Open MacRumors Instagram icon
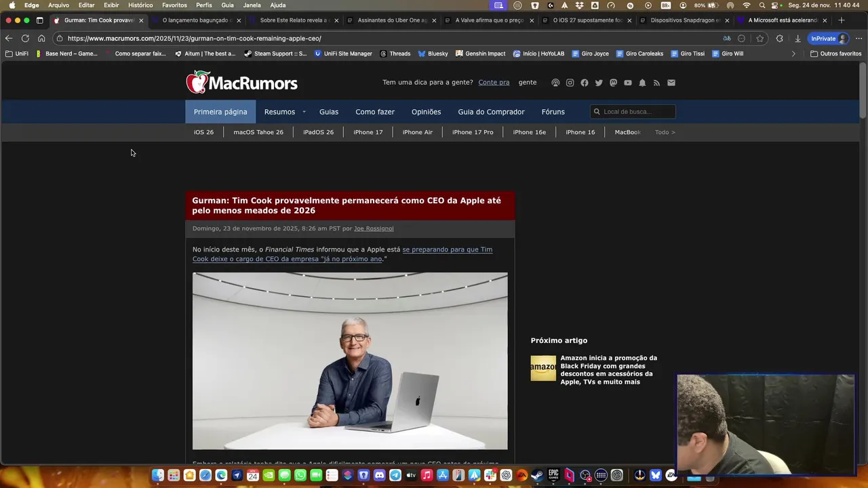This screenshot has width=868, height=488. coord(570,83)
